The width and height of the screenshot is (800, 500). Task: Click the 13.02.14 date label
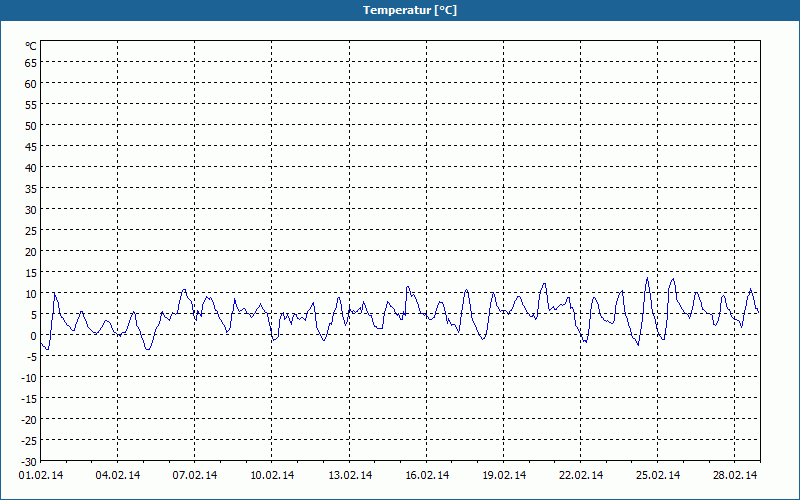pos(350,475)
